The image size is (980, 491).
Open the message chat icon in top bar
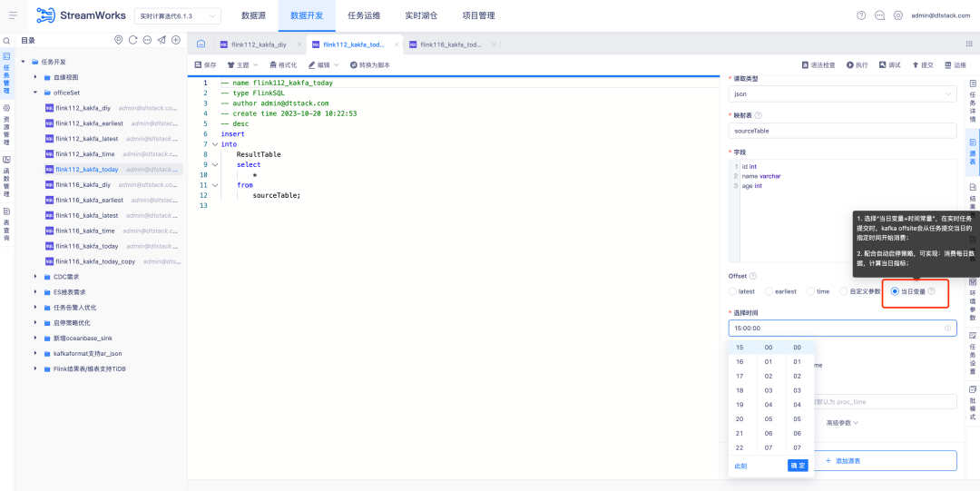879,15
